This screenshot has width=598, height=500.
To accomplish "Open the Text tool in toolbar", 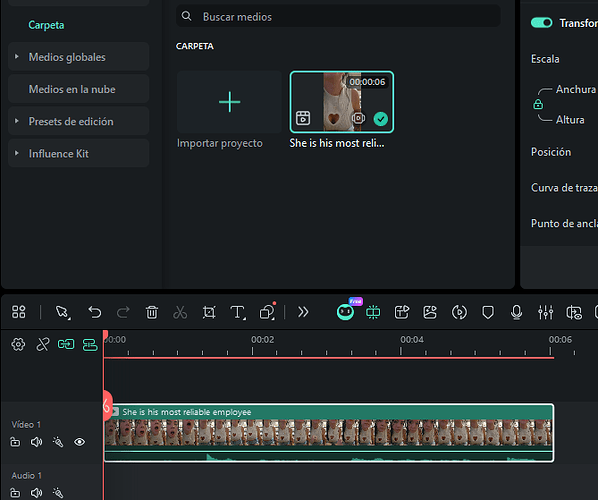I will 238,312.
